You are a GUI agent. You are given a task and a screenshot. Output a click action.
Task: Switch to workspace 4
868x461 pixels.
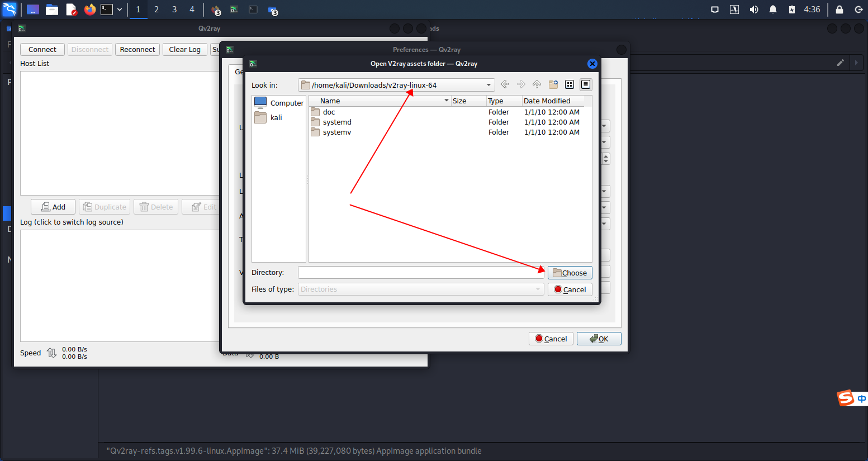192,9
